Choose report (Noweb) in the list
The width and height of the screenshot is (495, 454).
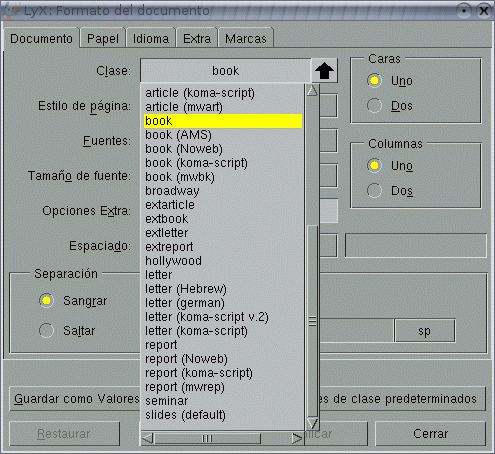click(223, 359)
